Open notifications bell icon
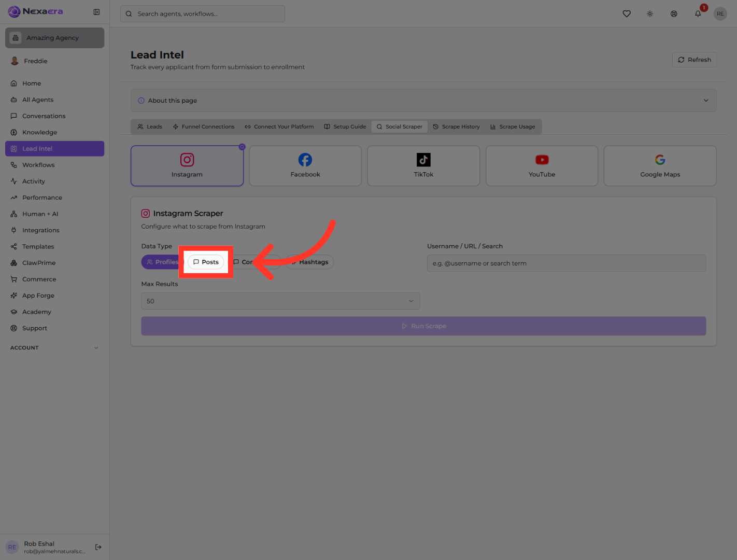The height and width of the screenshot is (560, 737). coord(698,14)
